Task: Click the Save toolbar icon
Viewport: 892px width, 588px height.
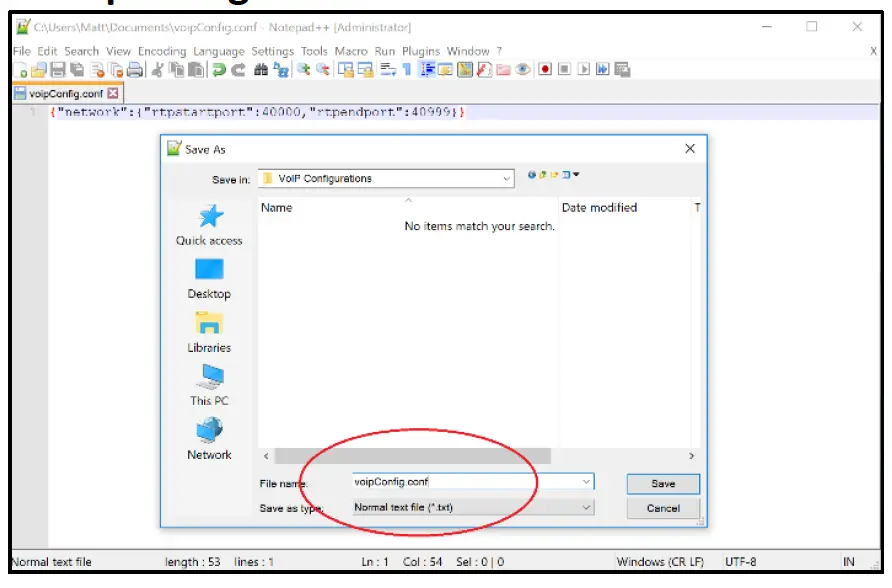Action: 58,70
